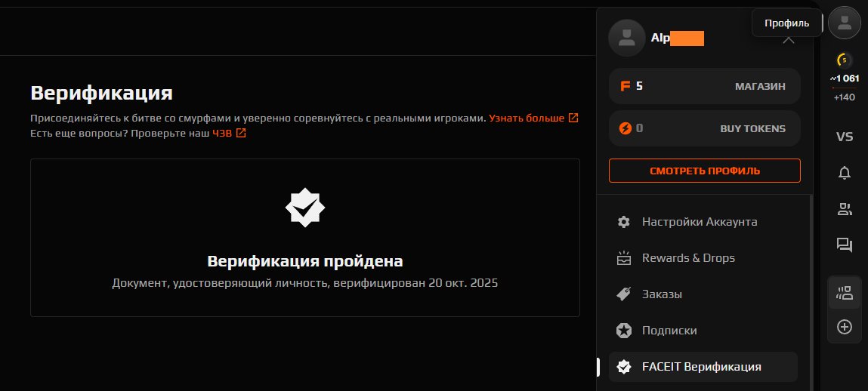The image size is (868, 391).
Task: Click the user avatar in dropdown header
Action: 627,38
